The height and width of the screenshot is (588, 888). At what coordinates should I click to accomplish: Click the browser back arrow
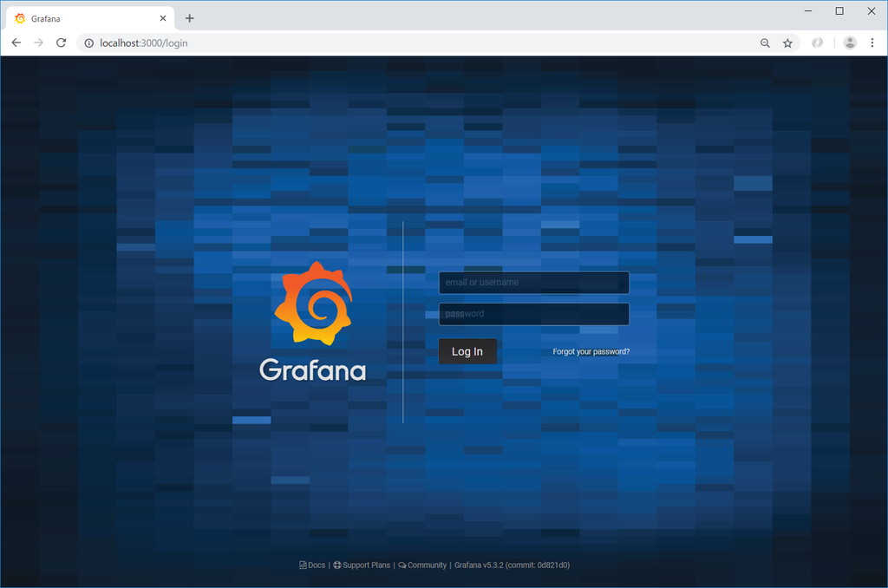coord(16,43)
